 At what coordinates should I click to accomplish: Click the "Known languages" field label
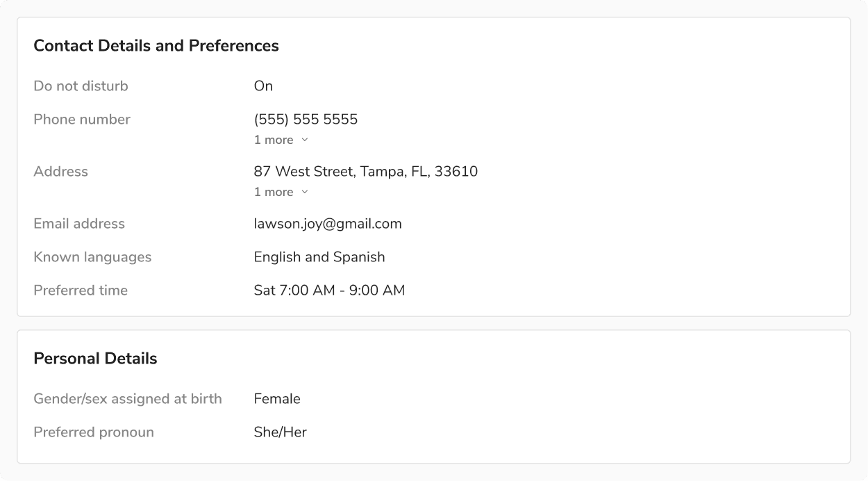tap(92, 257)
